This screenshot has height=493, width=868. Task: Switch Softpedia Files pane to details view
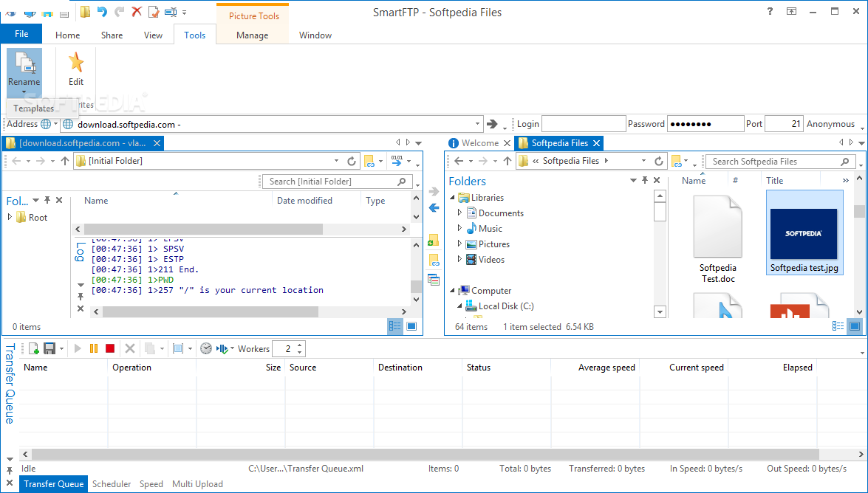(x=838, y=326)
